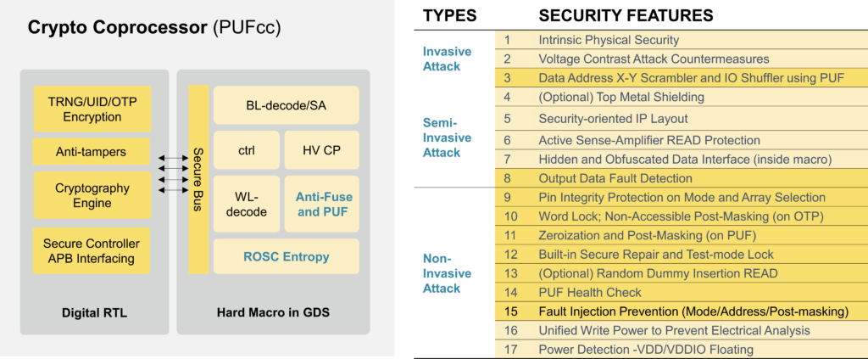Click the Non-Invasive Attack type label
The width and height of the screenshot is (868, 359).
click(x=442, y=273)
